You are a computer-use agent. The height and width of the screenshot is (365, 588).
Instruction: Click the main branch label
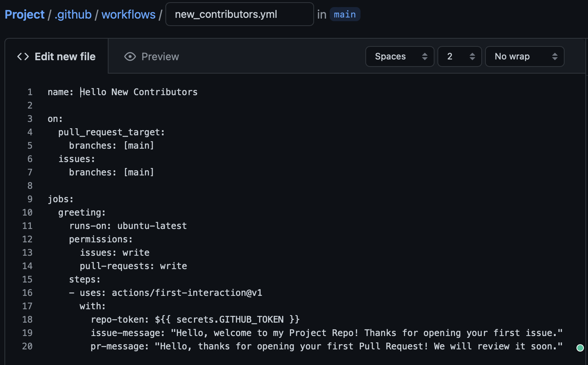345,14
